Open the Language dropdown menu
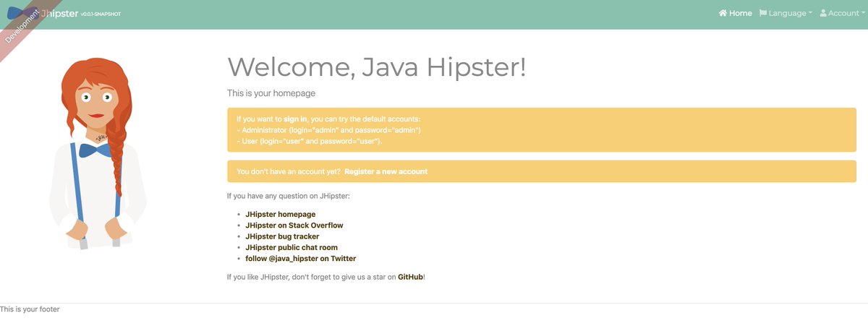868x326 pixels. coord(786,13)
